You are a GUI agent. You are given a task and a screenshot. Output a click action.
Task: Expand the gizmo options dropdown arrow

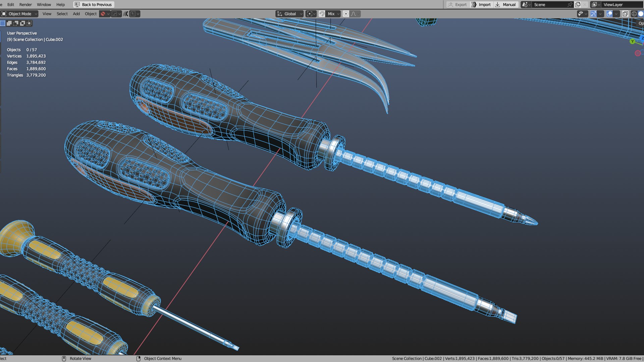point(600,14)
